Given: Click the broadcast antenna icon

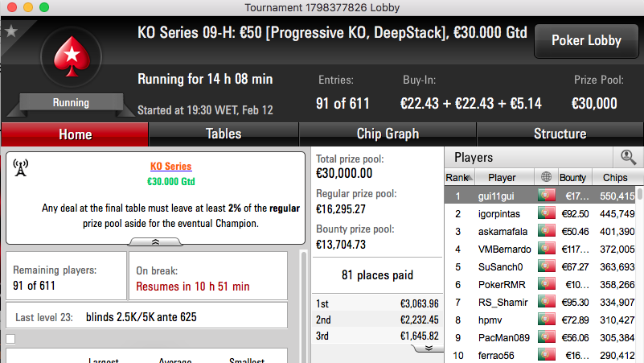Looking at the screenshot, I should point(21,167).
